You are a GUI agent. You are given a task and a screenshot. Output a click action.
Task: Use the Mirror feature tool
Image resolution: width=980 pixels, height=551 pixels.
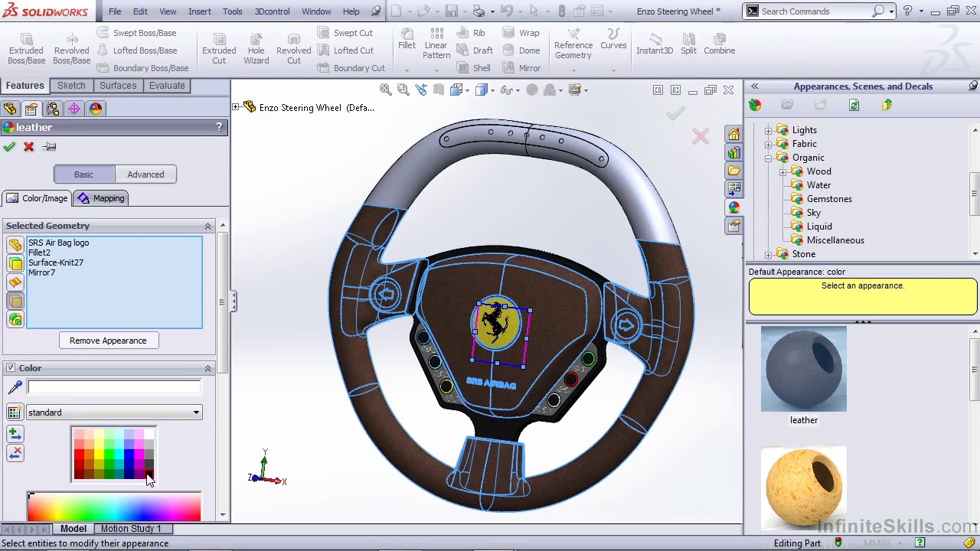point(521,68)
